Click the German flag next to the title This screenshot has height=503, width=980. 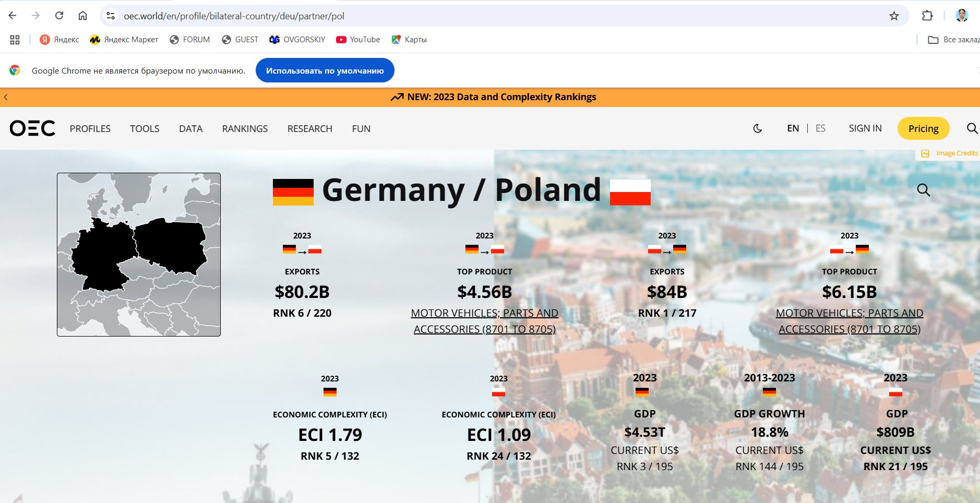click(x=293, y=192)
